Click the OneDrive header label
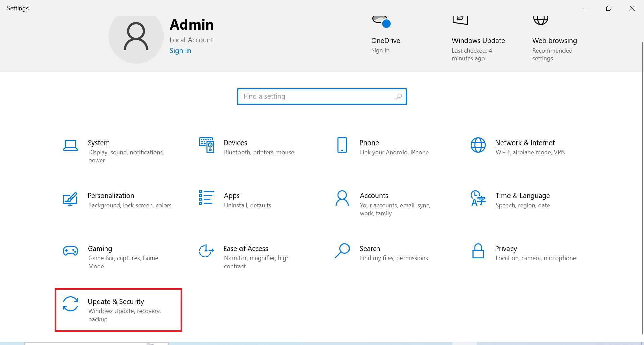644x345 pixels. click(x=386, y=41)
